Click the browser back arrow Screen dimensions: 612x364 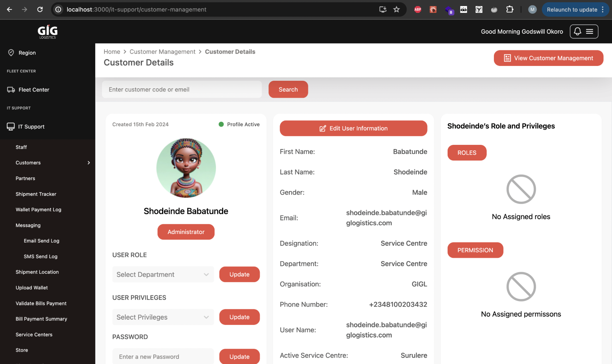[x=9, y=9]
